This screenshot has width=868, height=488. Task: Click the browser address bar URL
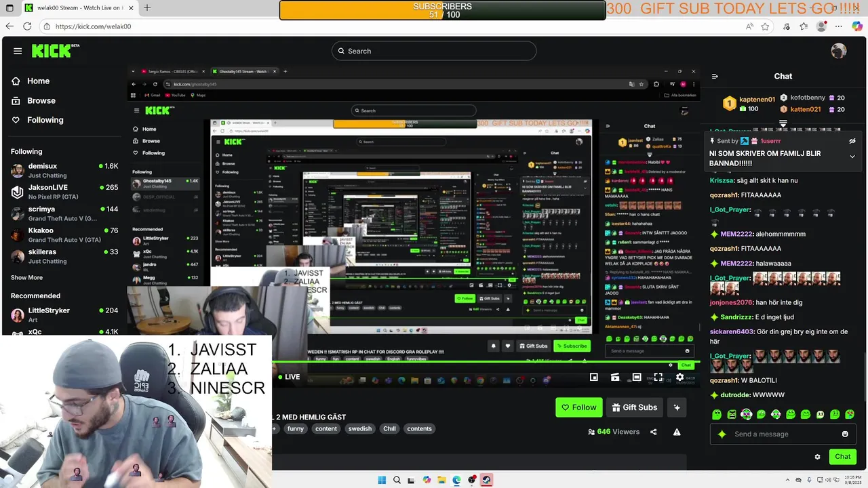pos(93,26)
